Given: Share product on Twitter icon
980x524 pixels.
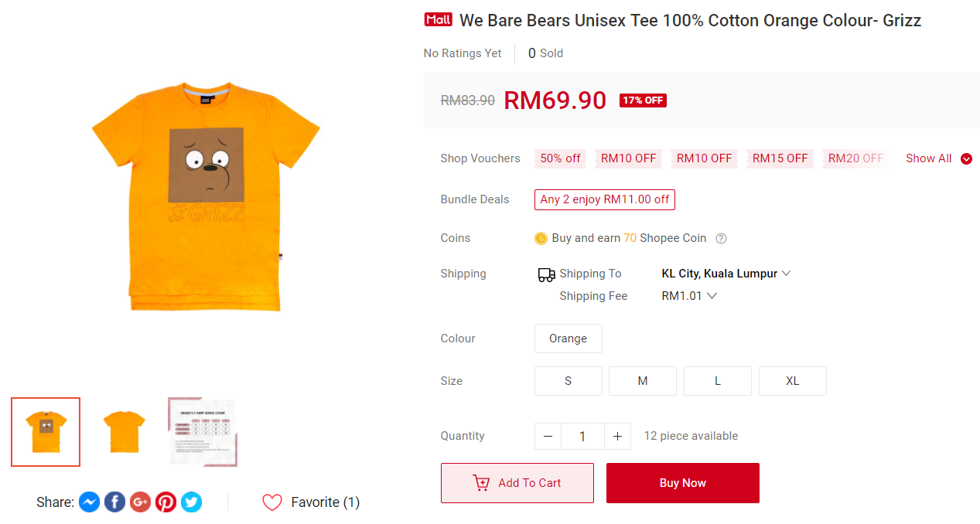Looking at the screenshot, I should 191,502.
